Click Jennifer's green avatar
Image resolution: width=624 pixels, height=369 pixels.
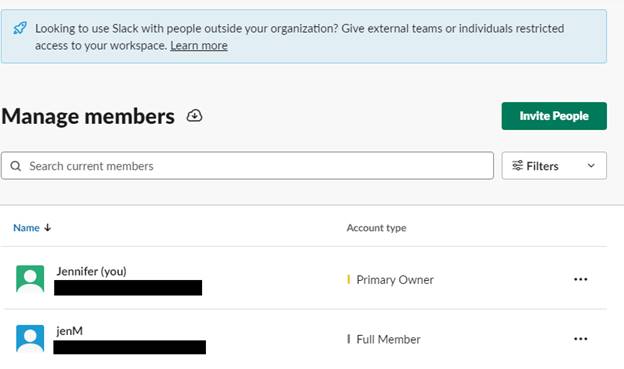click(30, 279)
